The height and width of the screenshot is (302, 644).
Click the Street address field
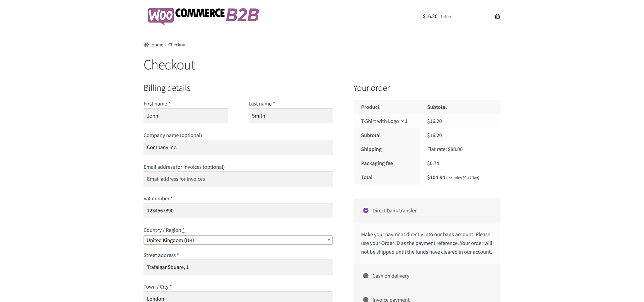coord(238,267)
